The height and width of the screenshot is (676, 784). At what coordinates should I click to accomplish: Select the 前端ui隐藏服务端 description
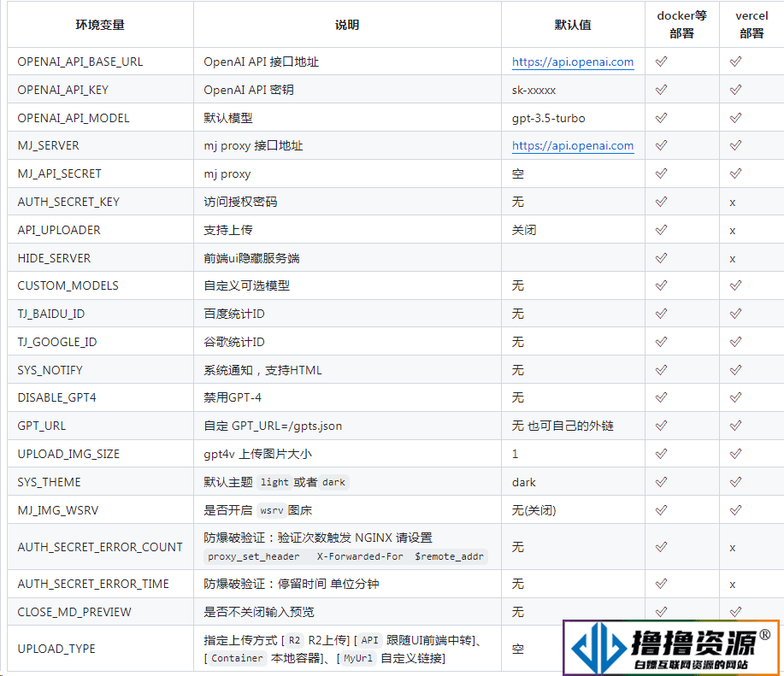click(x=251, y=258)
